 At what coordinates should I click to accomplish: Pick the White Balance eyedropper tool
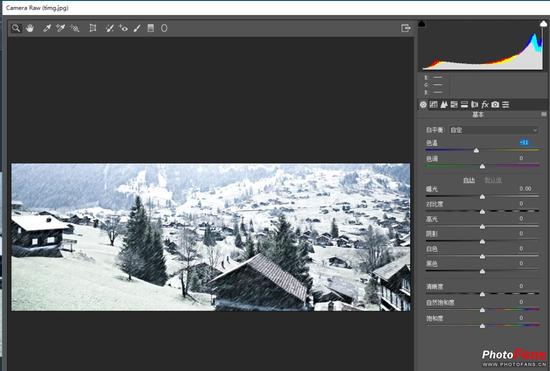[47, 28]
